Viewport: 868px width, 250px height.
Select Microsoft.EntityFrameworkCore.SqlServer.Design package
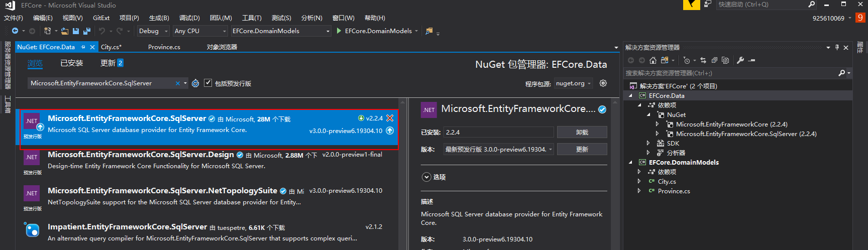point(207,160)
